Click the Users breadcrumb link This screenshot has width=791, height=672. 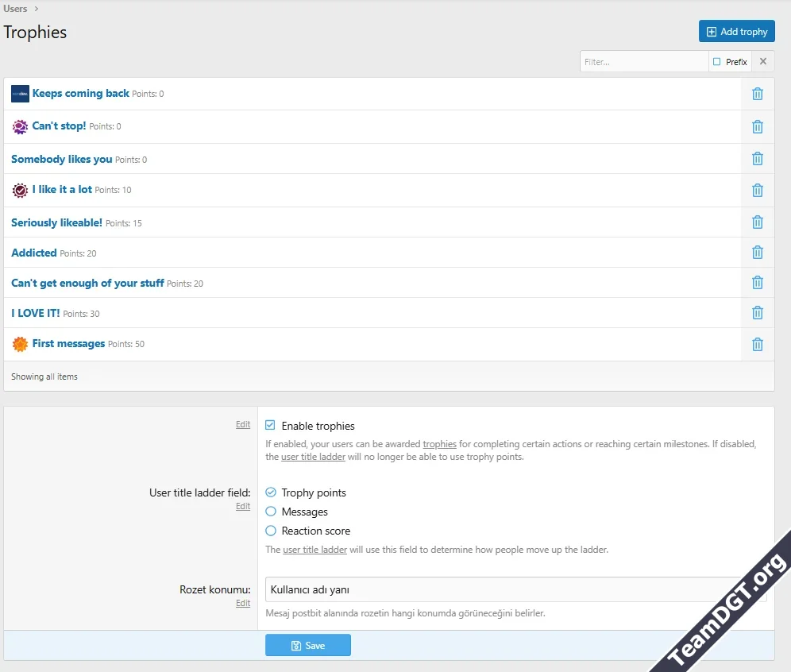pyautogui.click(x=15, y=9)
